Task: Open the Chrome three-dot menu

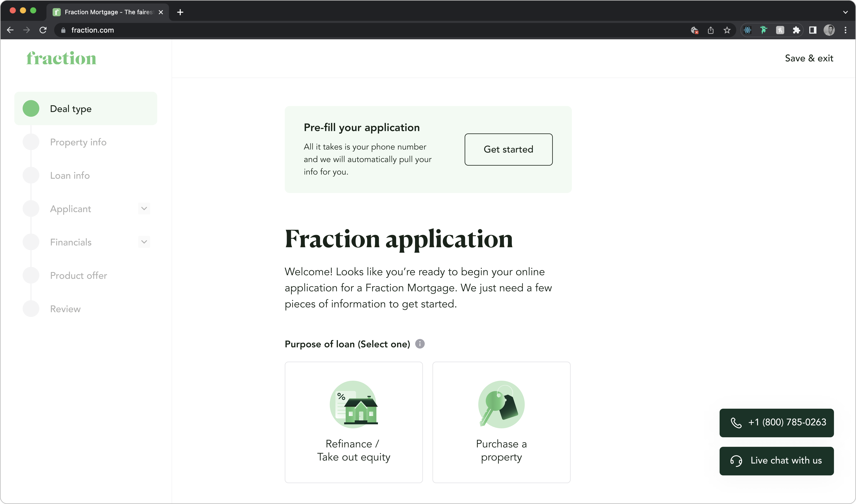Action: coord(845,30)
